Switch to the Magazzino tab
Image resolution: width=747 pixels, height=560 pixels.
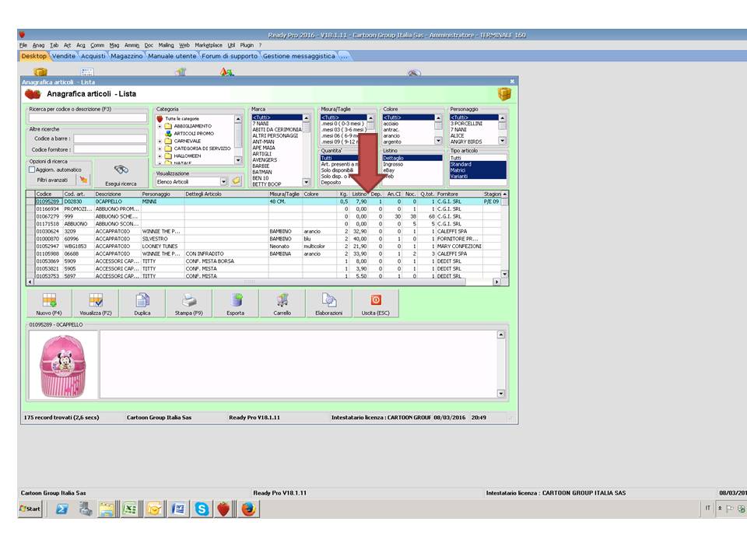tap(126, 56)
